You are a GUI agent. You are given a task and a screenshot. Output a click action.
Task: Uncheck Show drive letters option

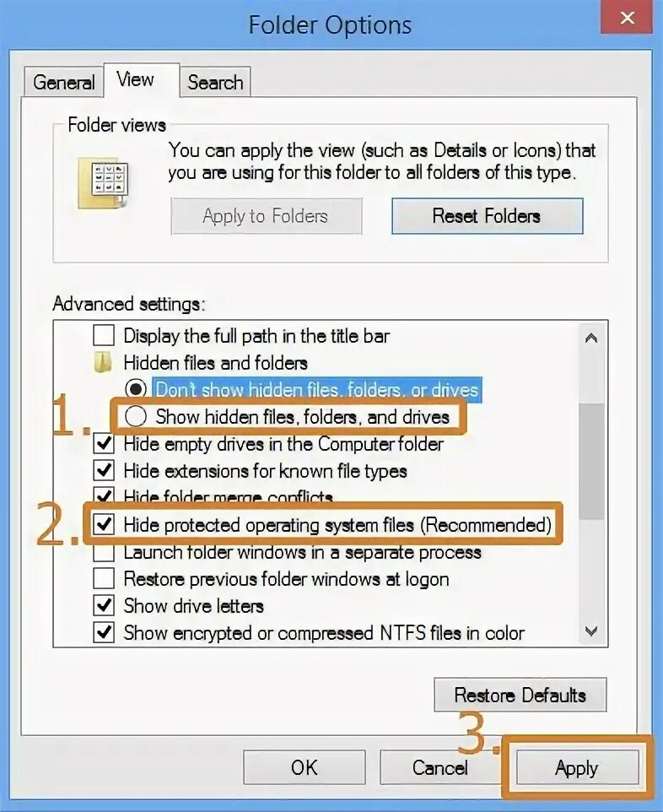104,605
